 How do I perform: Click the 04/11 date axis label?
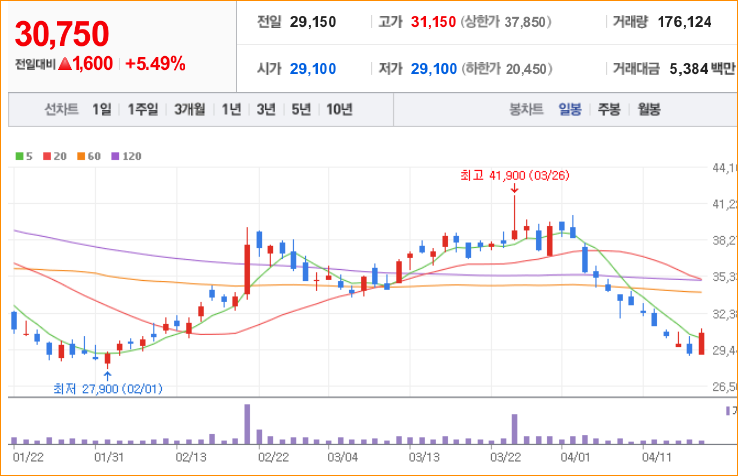[x=657, y=457]
